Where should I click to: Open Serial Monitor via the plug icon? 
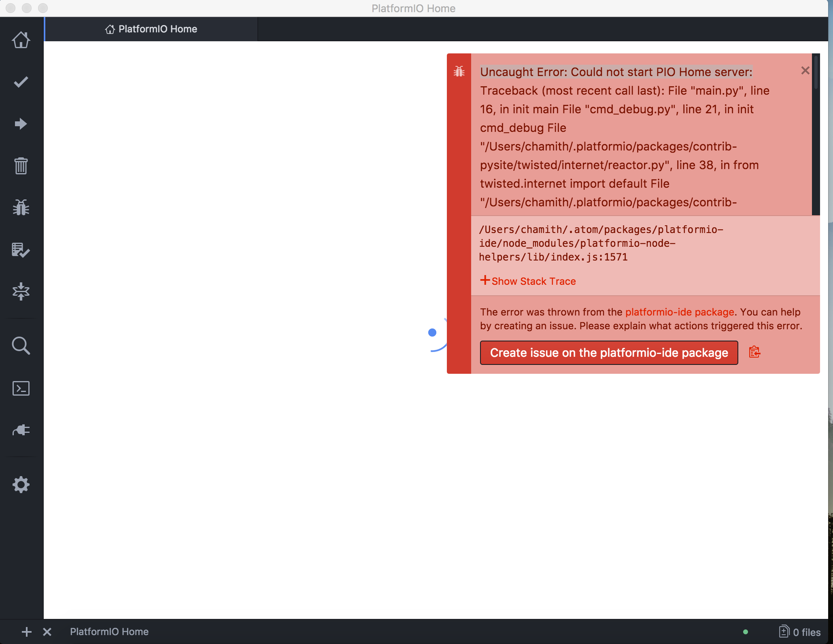pos(21,430)
